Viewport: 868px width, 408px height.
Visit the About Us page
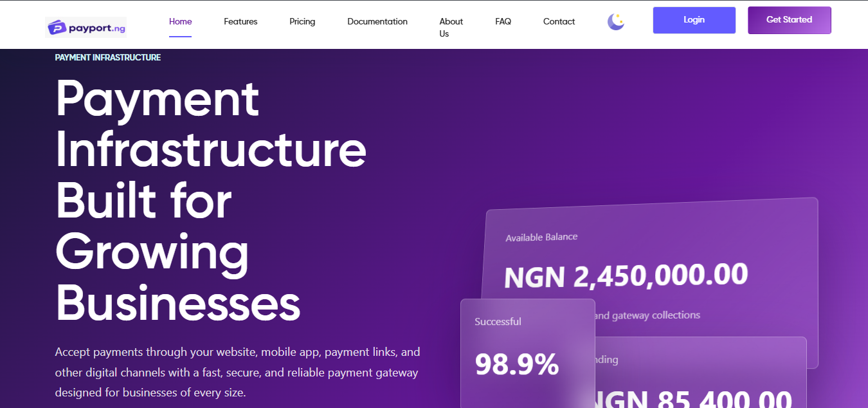(x=451, y=28)
